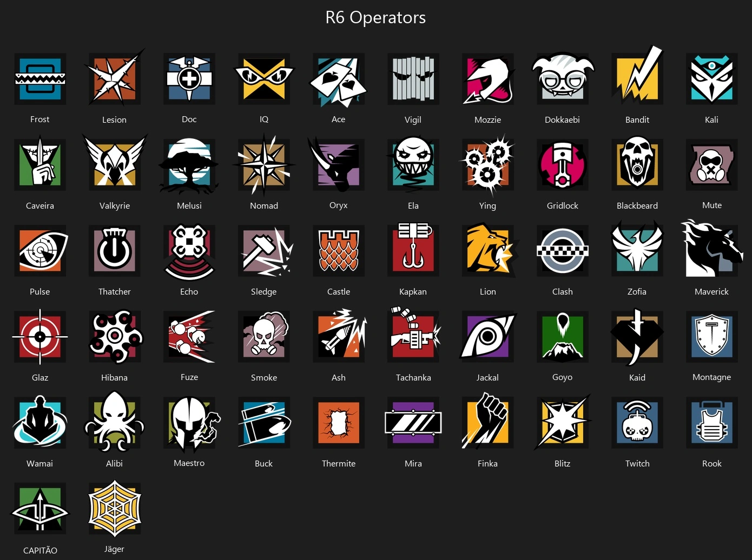This screenshot has width=752, height=560.
Task: Open the Caveira operator icon
Action: click(40, 163)
